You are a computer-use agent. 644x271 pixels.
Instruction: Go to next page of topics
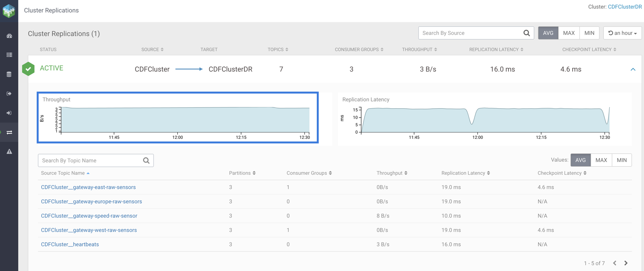(x=626, y=263)
